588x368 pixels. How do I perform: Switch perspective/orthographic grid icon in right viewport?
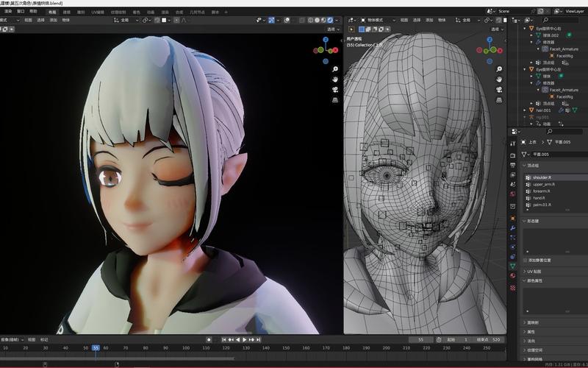[x=499, y=100]
